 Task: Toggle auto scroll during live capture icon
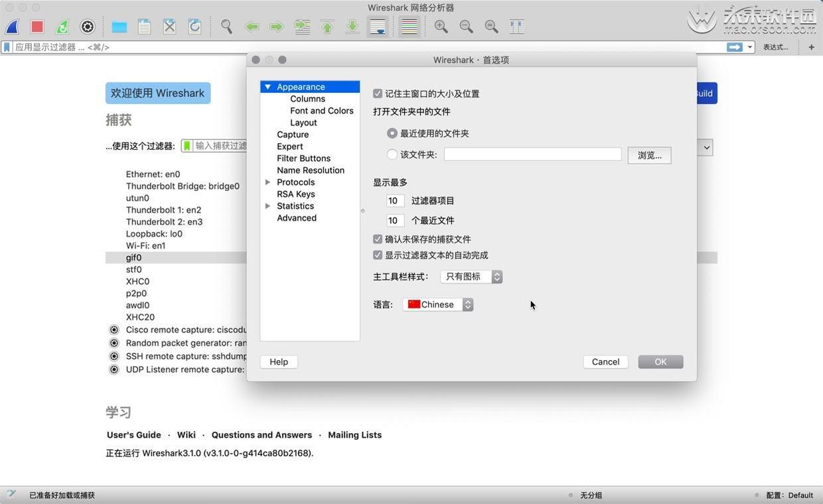(x=378, y=27)
